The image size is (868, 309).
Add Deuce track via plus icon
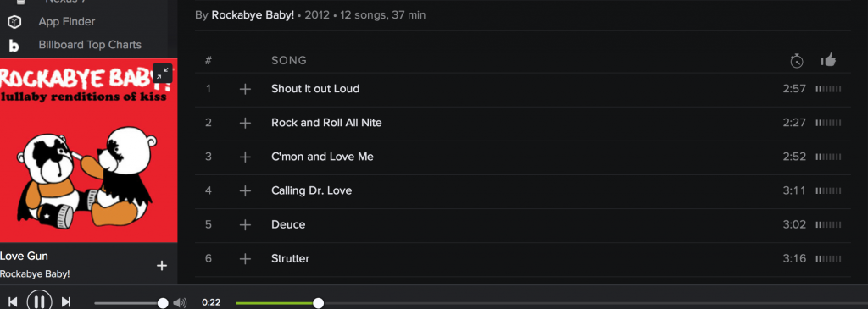click(x=245, y=225)
